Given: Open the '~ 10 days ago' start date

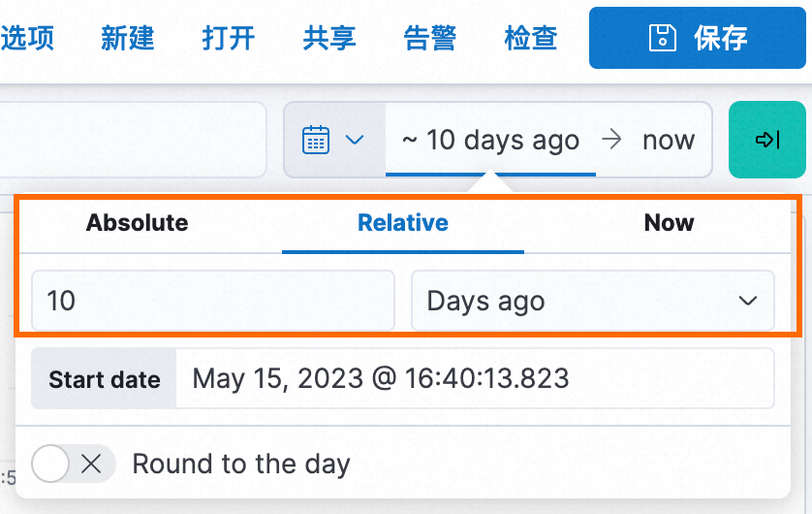Looking at the screenshot, I should pyautogui.click(x=490, y=140).
